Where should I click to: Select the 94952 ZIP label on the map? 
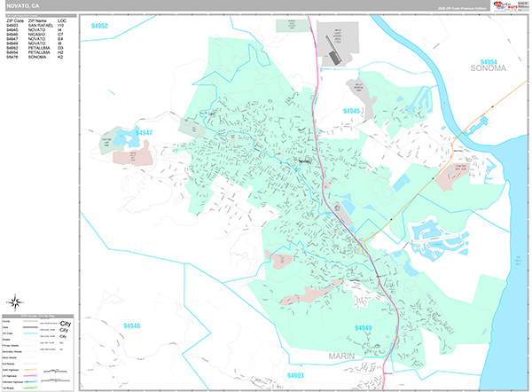pyautogui.click(x=99, y=26)
